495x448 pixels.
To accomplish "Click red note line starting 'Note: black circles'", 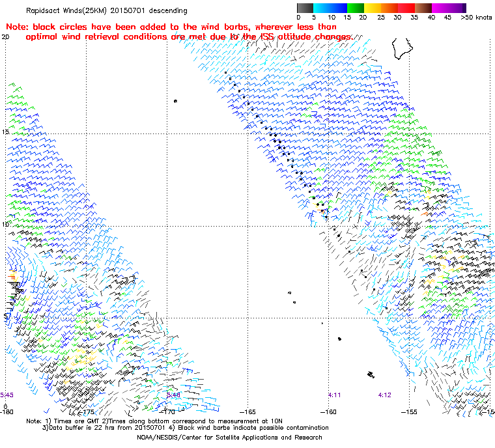I will tap(171, 27).
